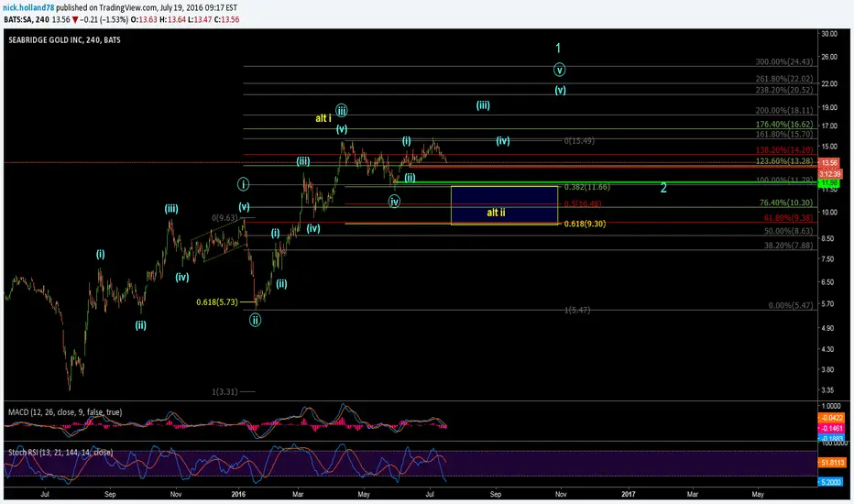Click the 0.5(10.48) retracement label
The width and height of the screenshot is (854, 504).
[582, 203]
